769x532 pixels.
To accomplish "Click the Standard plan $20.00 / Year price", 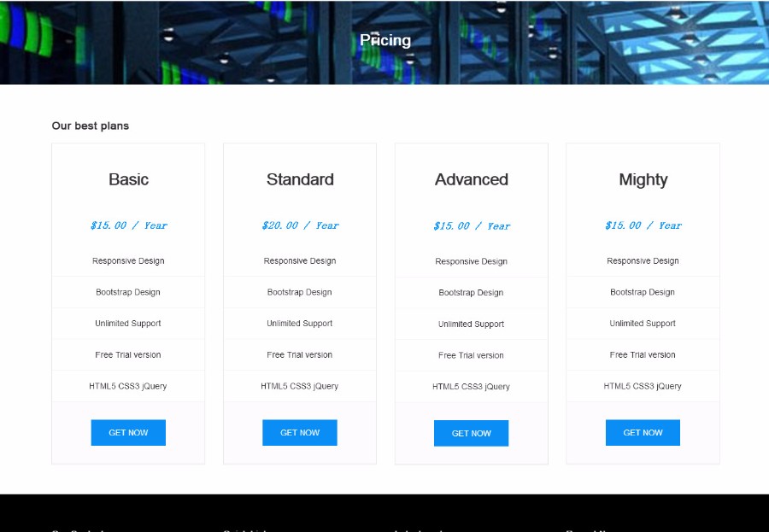I will tap(300, 225).
